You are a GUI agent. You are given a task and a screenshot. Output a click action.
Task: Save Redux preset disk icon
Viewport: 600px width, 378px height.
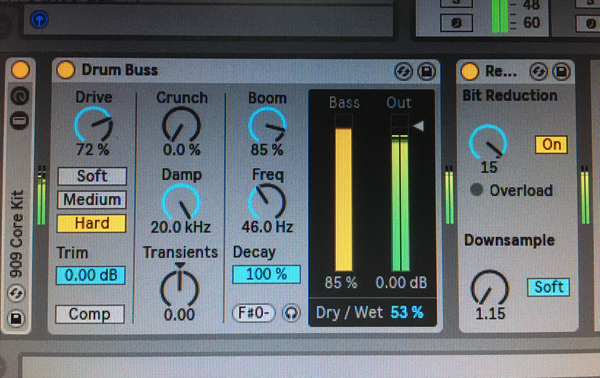coord(561,72)
